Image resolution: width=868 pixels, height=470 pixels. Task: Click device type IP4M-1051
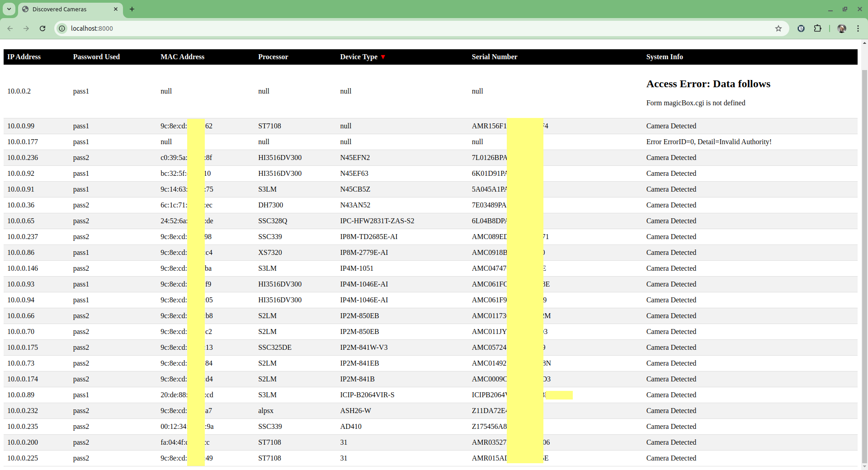(x=357, y=268)
